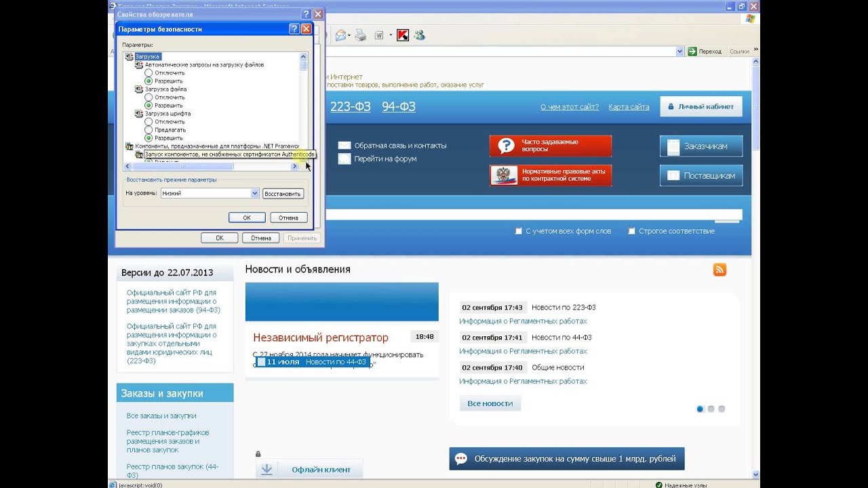Click the horizontal scrollbar thumb in settings list
The image size is (868, 488).
point(182,167)
